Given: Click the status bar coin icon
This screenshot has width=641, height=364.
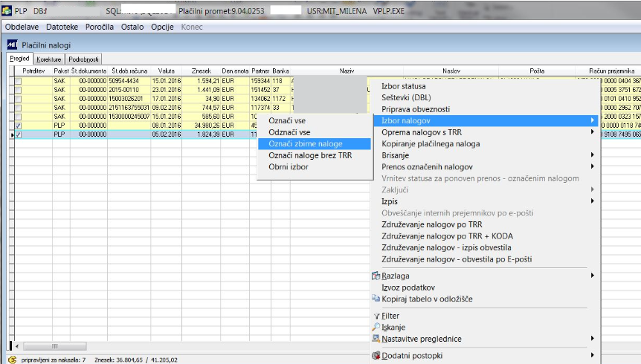Looking at the screenshot, I should point(12,360).
